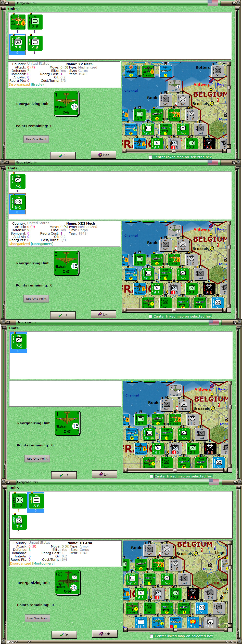242x644 pixels.
Task: Click P-38F Lightning unit on III Arm window map
Action: point(167,608)
